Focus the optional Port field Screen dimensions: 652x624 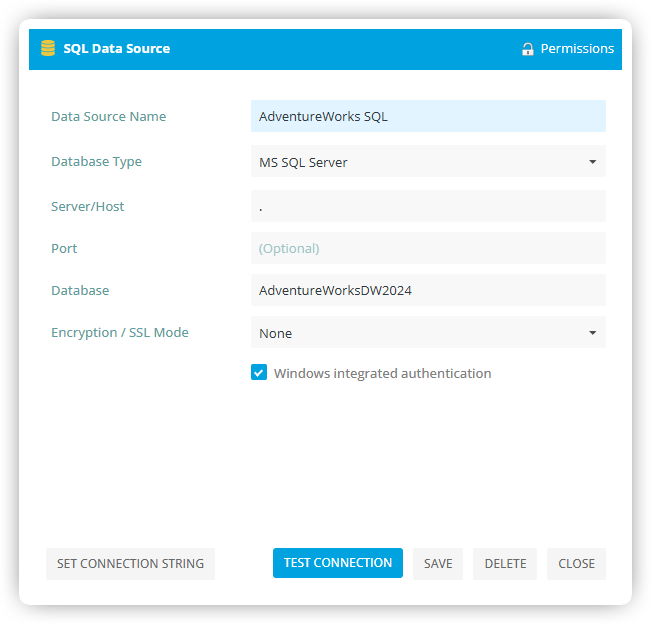(x=428, y=248)
